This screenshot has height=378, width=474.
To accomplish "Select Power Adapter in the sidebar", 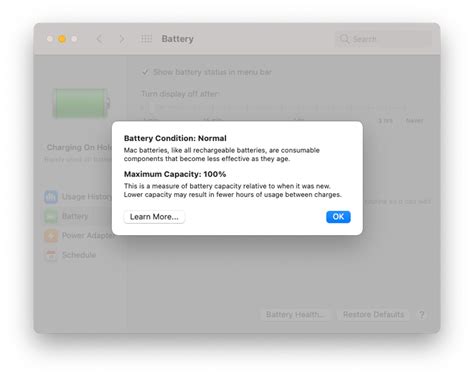I will tap(79, 236).
